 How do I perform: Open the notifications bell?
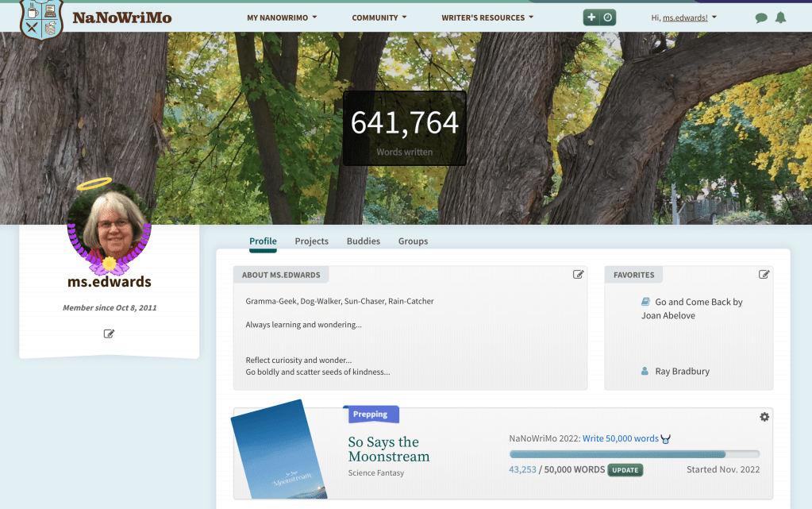(781, 17)
